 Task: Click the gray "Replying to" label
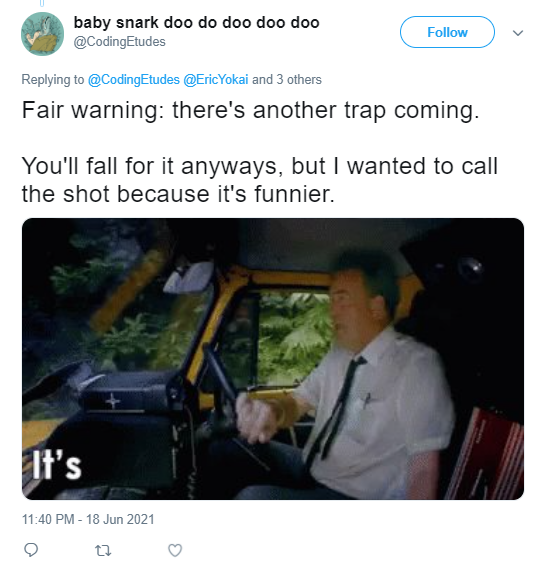coord(52,80)
